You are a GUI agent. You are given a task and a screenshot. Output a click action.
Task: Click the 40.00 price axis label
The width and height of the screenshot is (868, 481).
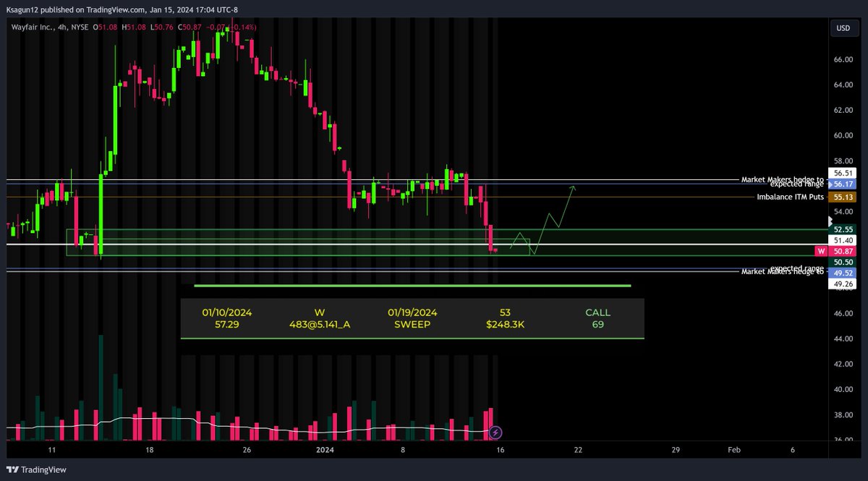tap(844, 389)
